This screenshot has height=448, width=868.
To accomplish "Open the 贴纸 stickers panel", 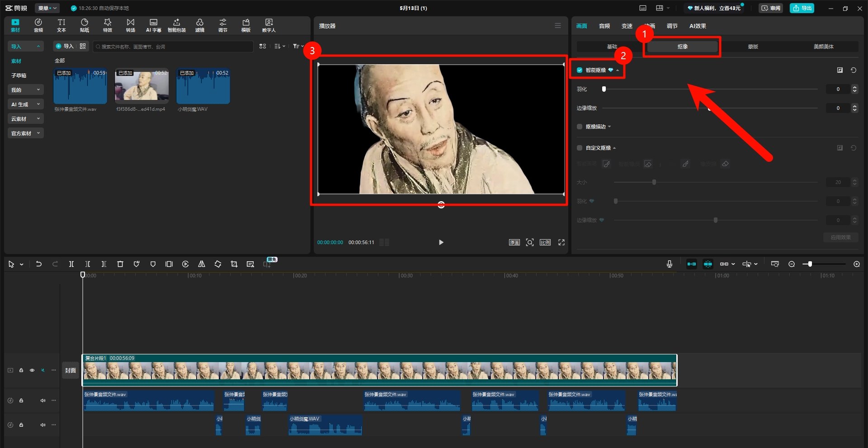I will click(84, 25).
